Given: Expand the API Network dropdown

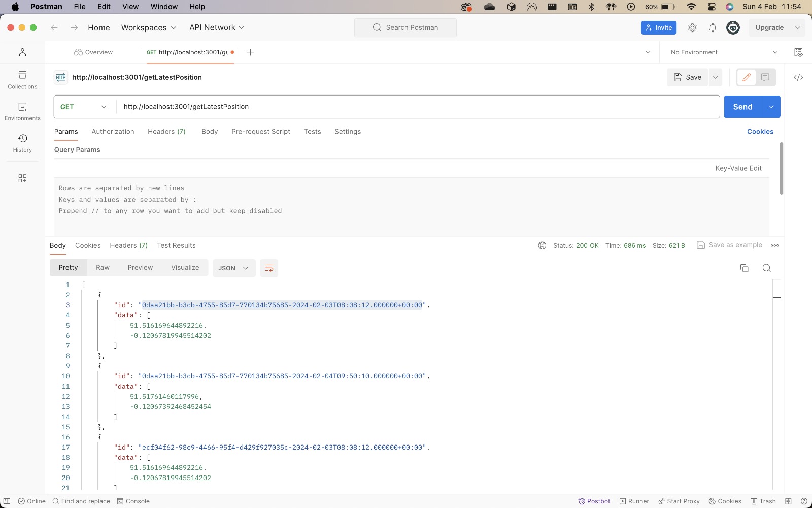Looking at the screenshot, I should pos(217,27).
